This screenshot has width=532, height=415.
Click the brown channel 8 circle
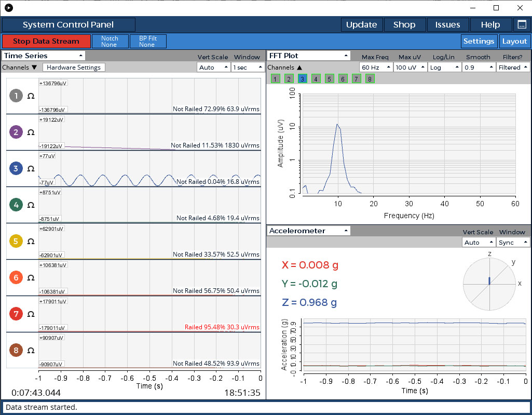[x=16, y=351]
